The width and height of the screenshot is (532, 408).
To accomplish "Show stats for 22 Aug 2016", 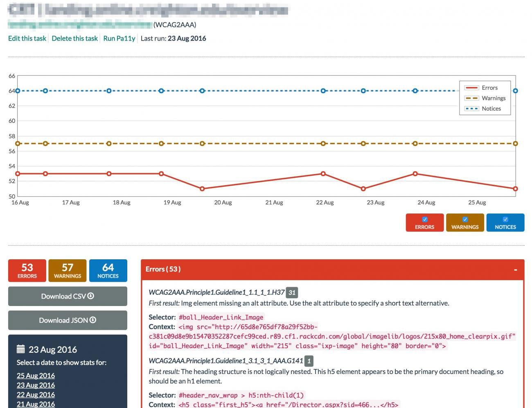I will tap(36, 394).
